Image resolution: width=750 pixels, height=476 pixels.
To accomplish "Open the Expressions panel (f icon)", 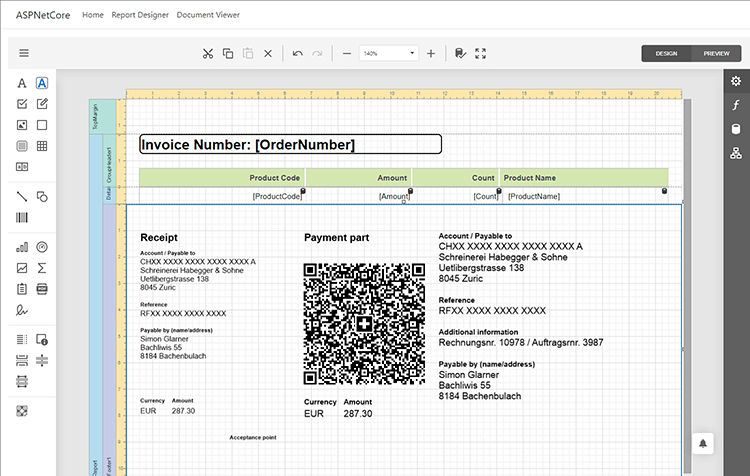I will click(x=736, y=104).
